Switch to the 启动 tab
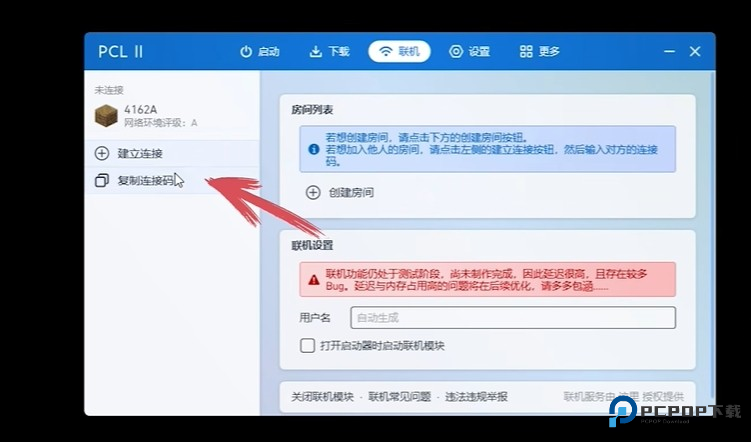 click(260, 52)
